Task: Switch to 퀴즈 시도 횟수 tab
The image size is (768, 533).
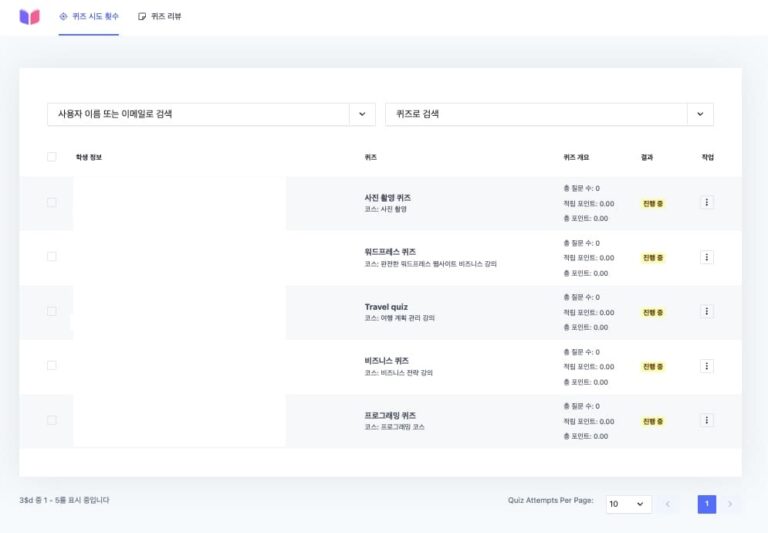Action: click(x=88, y=17)
